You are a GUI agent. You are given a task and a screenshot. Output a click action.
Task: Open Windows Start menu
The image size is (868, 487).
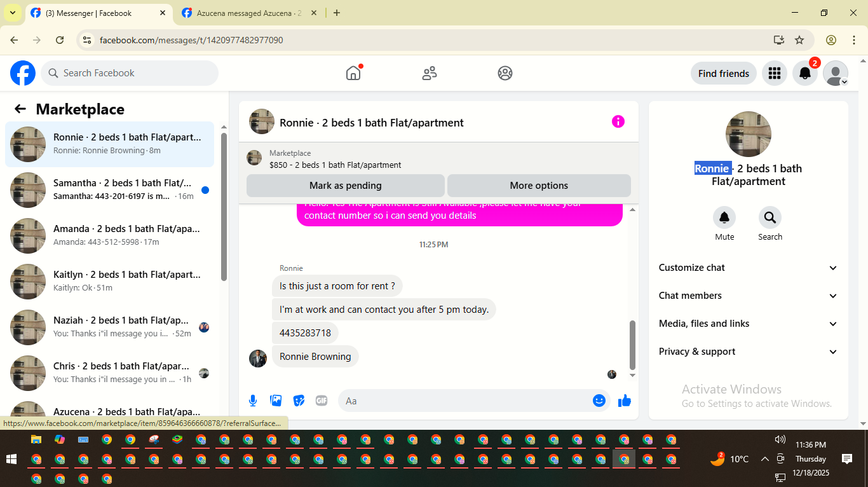(x=11, y=459)
